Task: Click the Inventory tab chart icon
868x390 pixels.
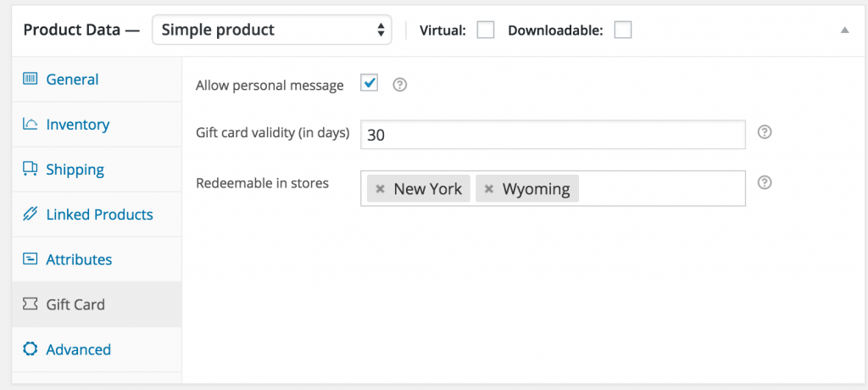Action: click(31, 125)
